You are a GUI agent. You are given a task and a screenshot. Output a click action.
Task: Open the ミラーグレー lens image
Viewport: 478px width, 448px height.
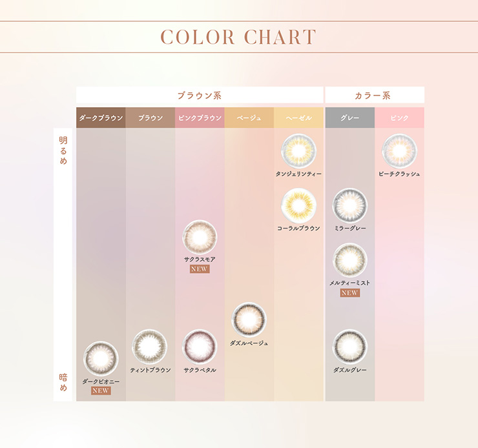[349, 205]
